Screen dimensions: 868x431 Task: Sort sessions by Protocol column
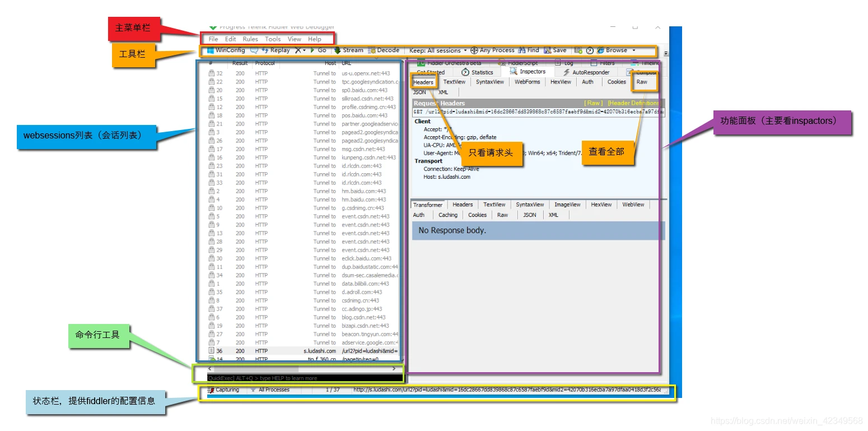[x=265, y=63]
